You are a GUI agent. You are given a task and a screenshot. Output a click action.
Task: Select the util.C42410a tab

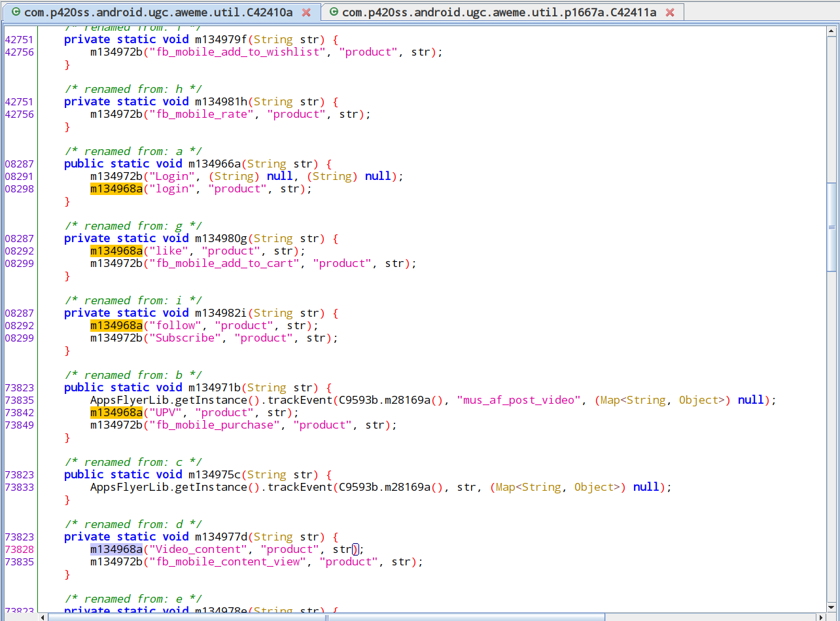tap(158, 12)
